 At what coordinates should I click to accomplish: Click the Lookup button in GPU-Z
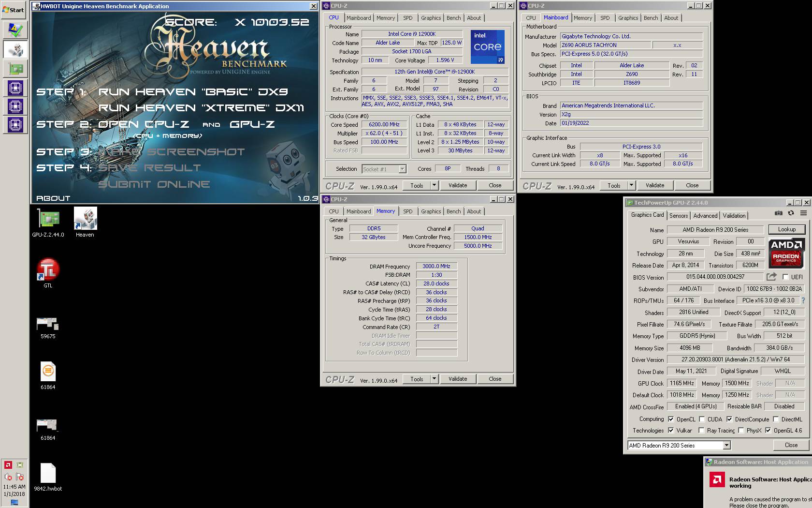point(787,229)
